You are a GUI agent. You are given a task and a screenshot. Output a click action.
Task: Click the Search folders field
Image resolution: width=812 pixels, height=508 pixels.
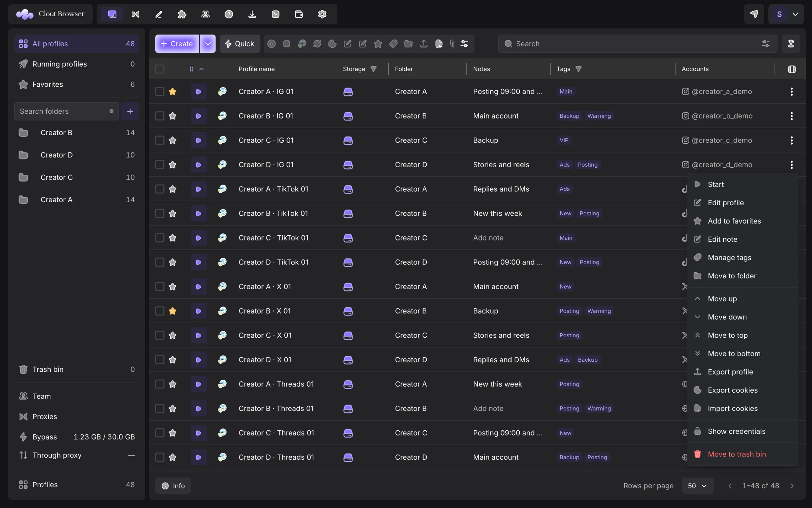(66, 111)
